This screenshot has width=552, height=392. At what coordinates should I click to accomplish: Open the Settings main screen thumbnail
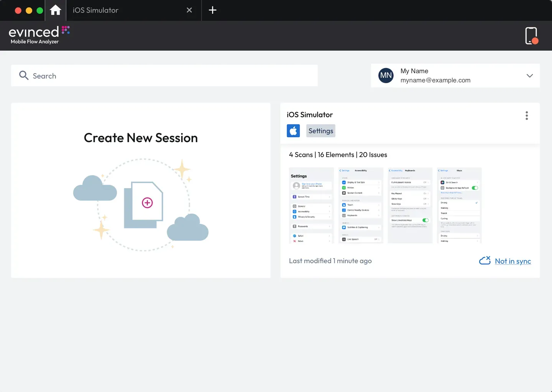pos(311,205)
